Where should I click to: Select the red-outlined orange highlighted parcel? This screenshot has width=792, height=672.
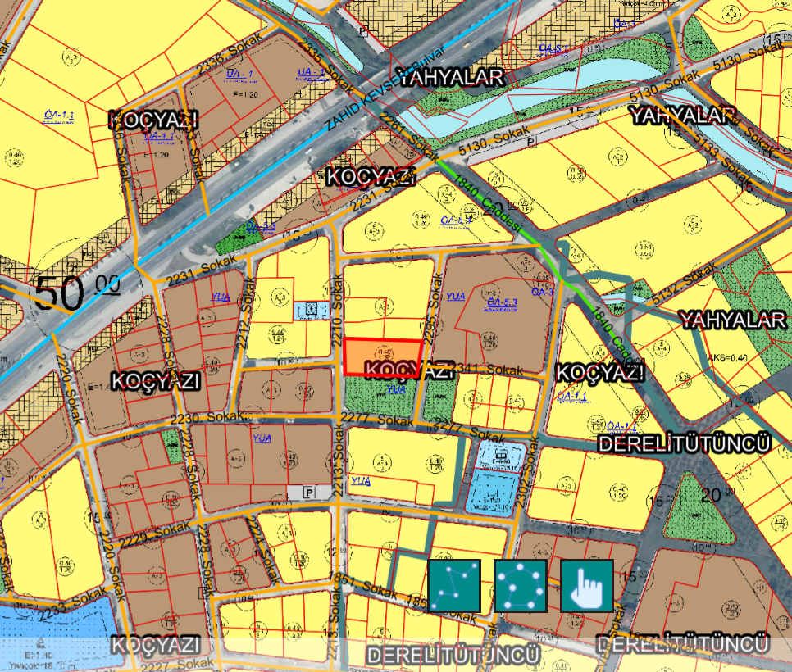click(382, 356)
